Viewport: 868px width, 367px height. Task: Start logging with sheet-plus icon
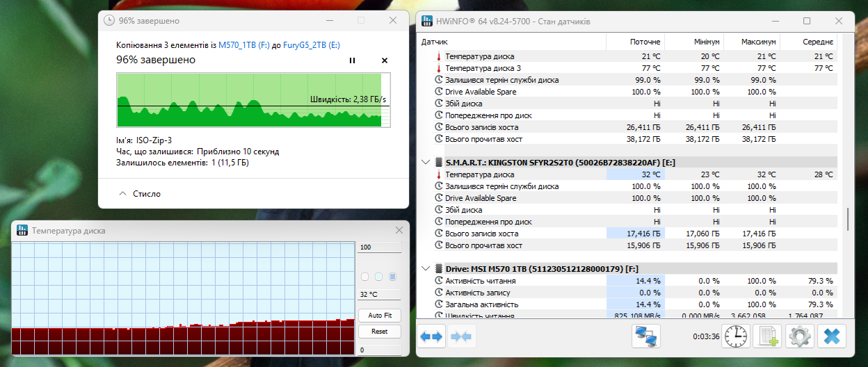click(x=767, y=337)
